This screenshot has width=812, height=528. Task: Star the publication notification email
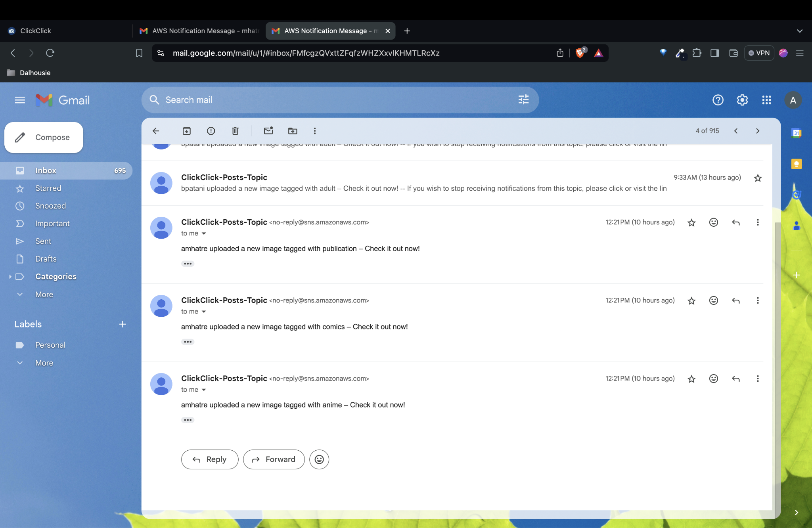tap(691, 222)
